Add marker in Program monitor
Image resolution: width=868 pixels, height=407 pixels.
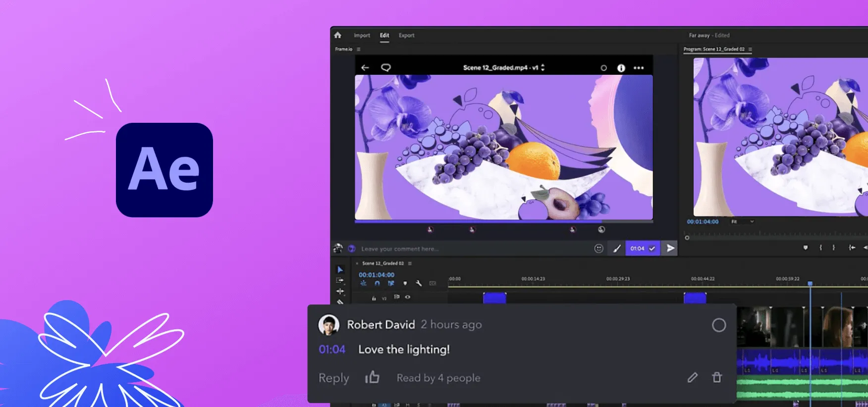point(806,247)
